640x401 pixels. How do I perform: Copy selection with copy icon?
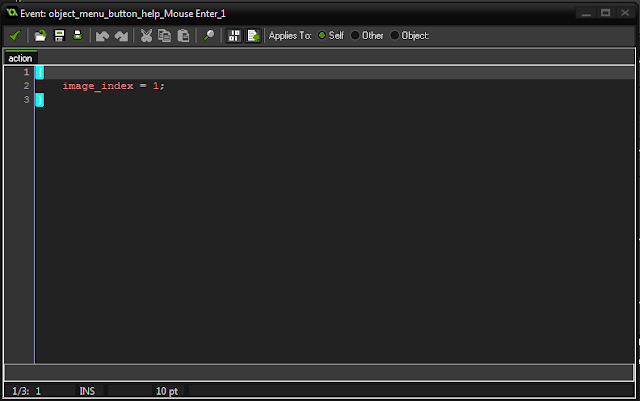tap(164, 36)
